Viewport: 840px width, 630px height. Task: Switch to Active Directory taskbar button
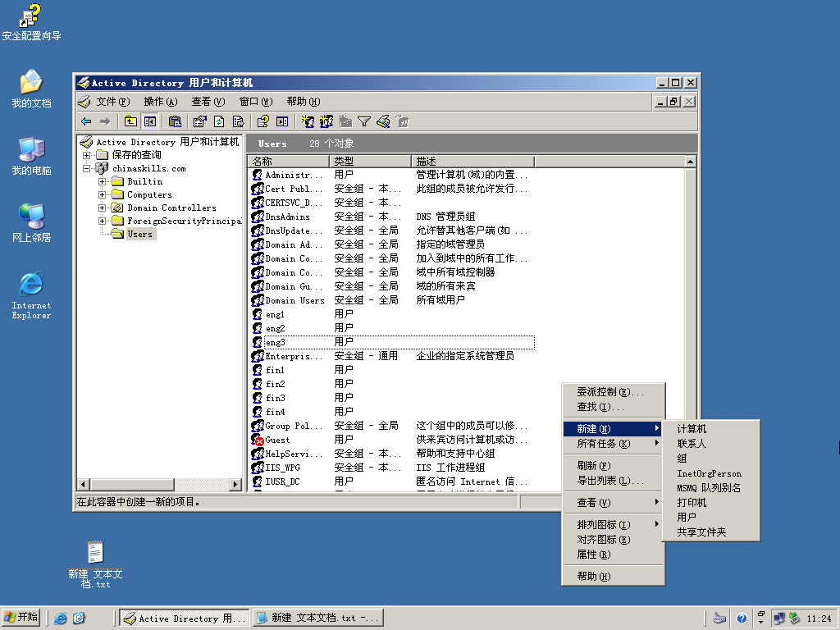coord(185,619)
